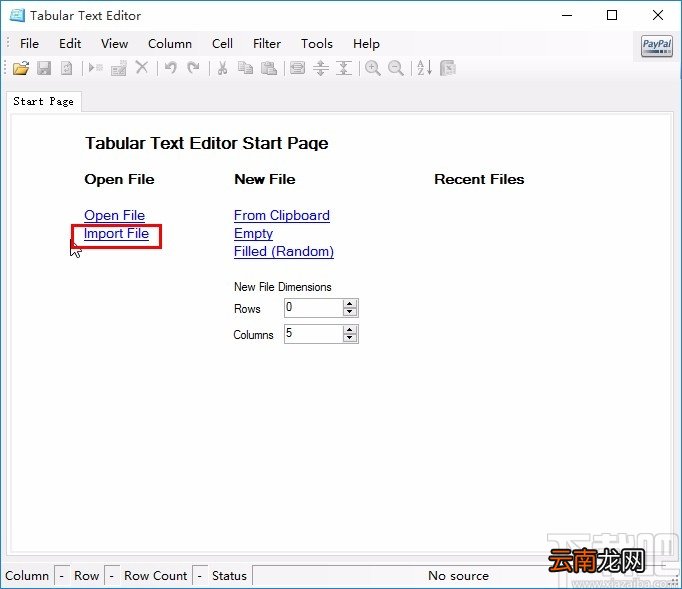Click the Copy toolbar icon

pyautogui.click(x=245, y=68)
